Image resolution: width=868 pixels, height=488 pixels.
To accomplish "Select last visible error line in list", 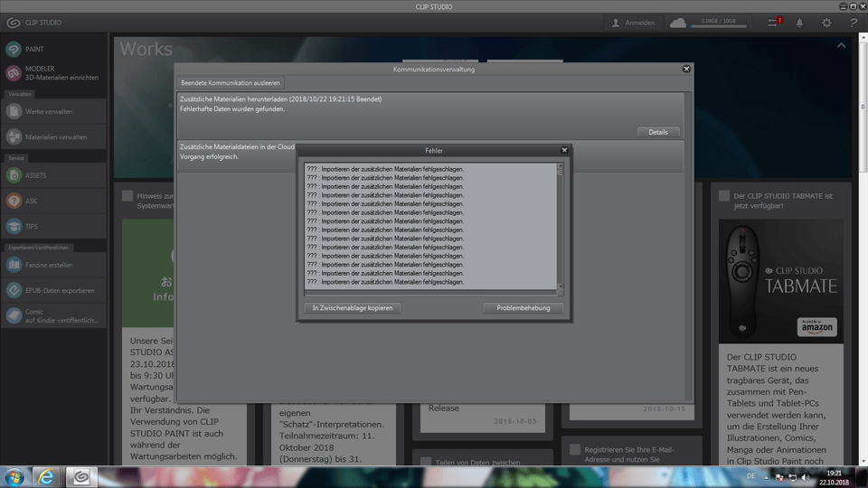I will tap(385, 282).
